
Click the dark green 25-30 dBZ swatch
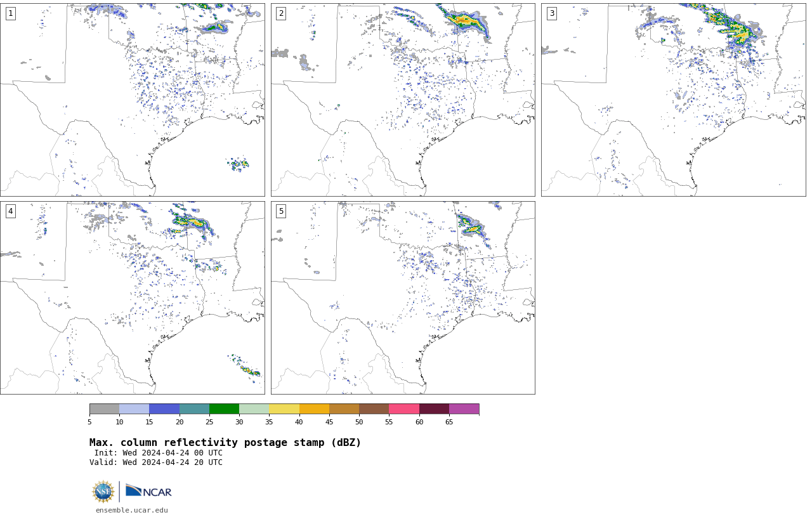click(224, 409)
